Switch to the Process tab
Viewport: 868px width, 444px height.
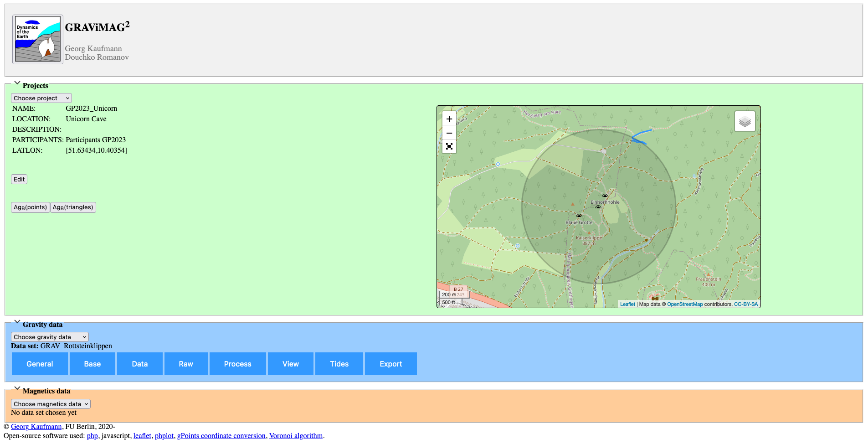coord(237,364)
